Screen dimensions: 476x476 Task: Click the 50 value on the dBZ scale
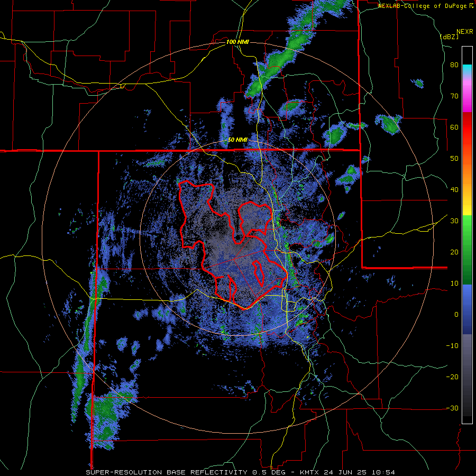[454, 159]
